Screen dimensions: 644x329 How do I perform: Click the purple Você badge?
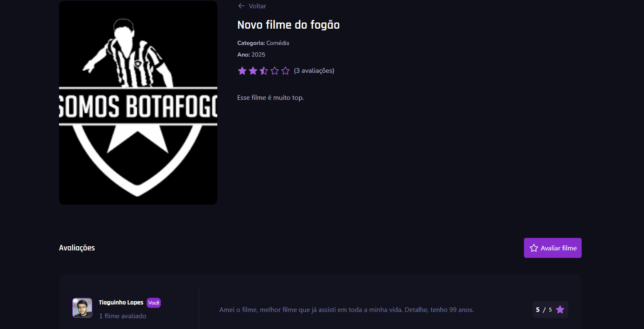(154, 303)
